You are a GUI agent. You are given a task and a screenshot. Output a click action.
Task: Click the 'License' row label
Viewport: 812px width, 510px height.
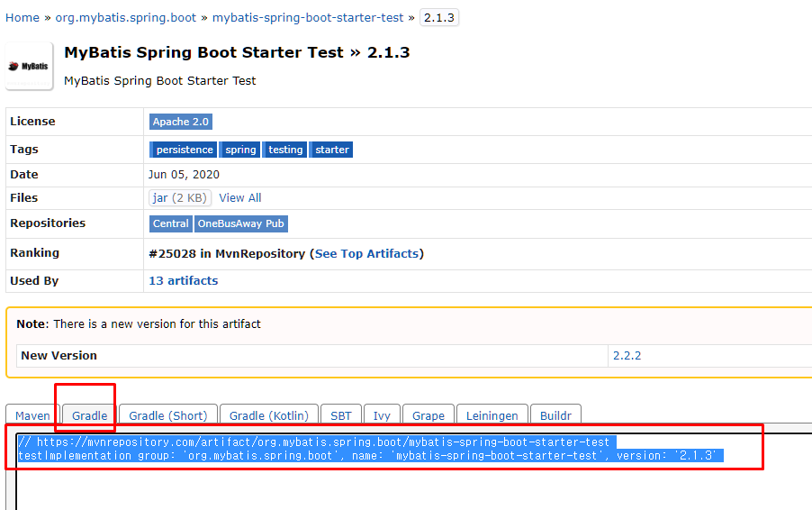point(32,122)
